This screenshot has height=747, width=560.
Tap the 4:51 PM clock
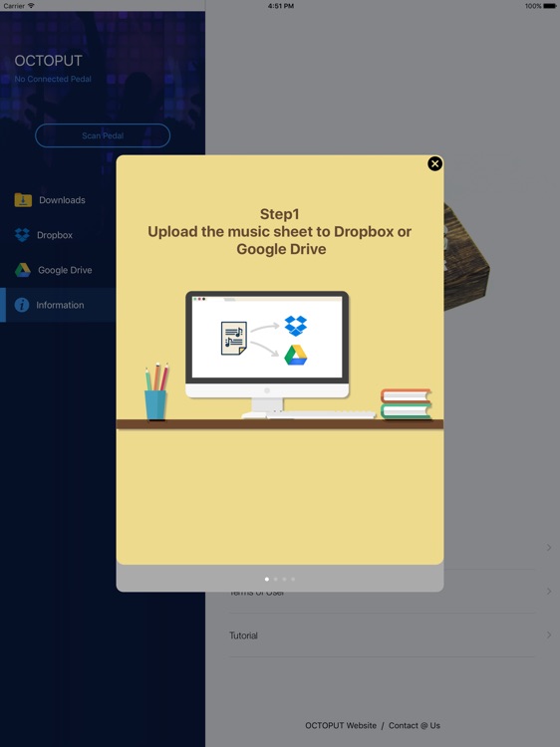(281, 6)
